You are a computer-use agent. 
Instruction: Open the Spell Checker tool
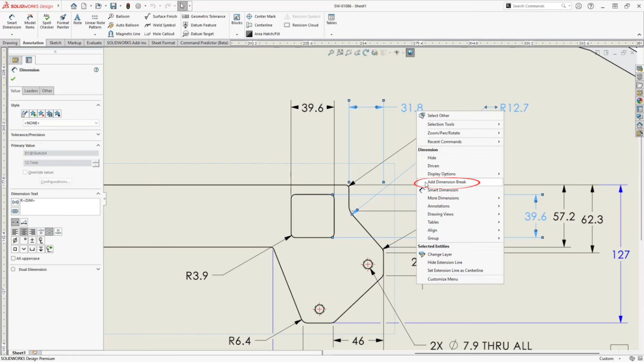(x=46, y=21)
